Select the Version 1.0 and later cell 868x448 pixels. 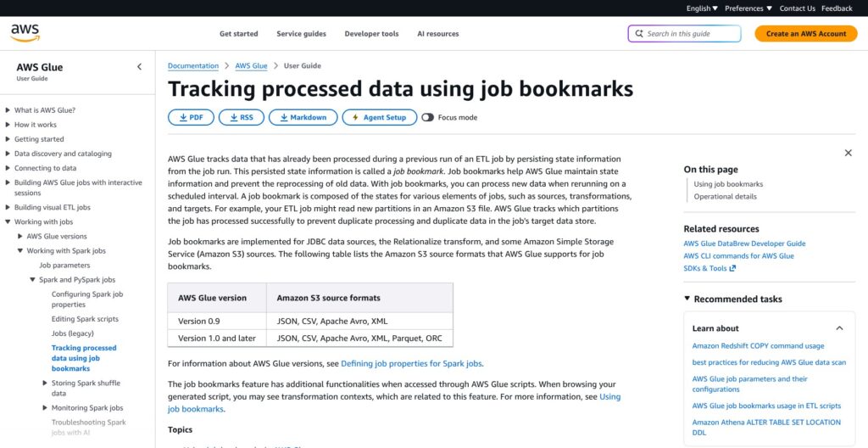[x=217, y=338]
